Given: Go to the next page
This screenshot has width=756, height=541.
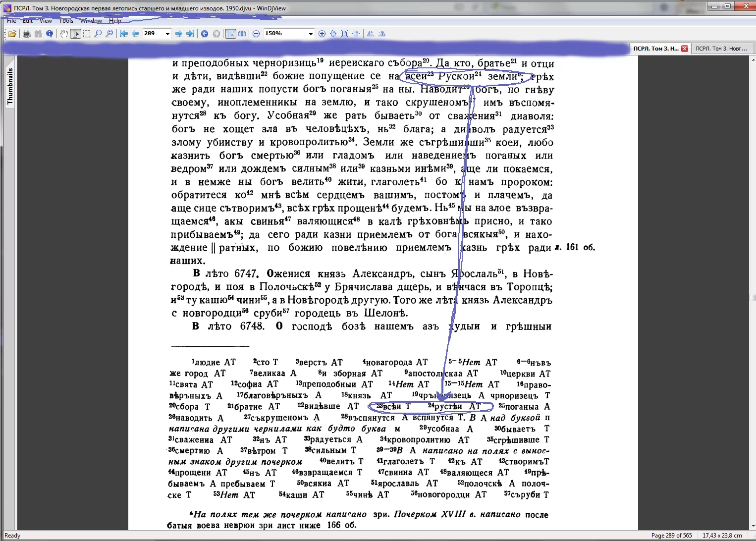Looking at the screenshot, I should click(x=179, y=34).
